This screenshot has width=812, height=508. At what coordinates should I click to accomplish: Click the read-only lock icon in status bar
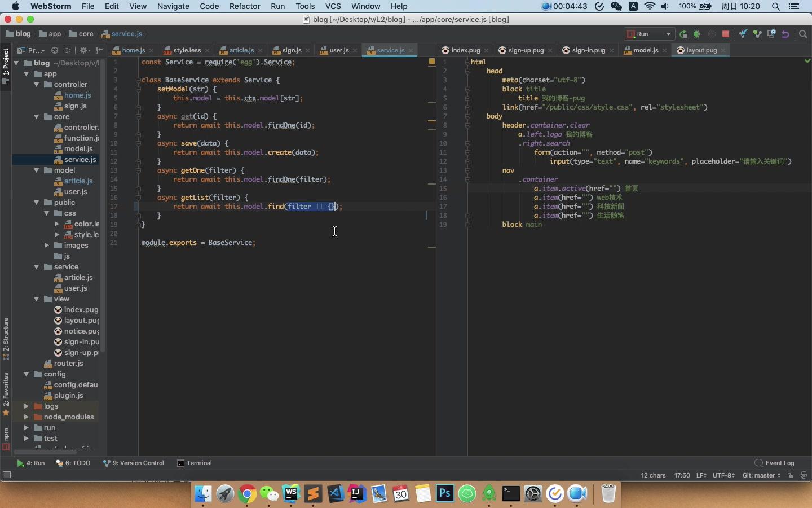point(791,476)
